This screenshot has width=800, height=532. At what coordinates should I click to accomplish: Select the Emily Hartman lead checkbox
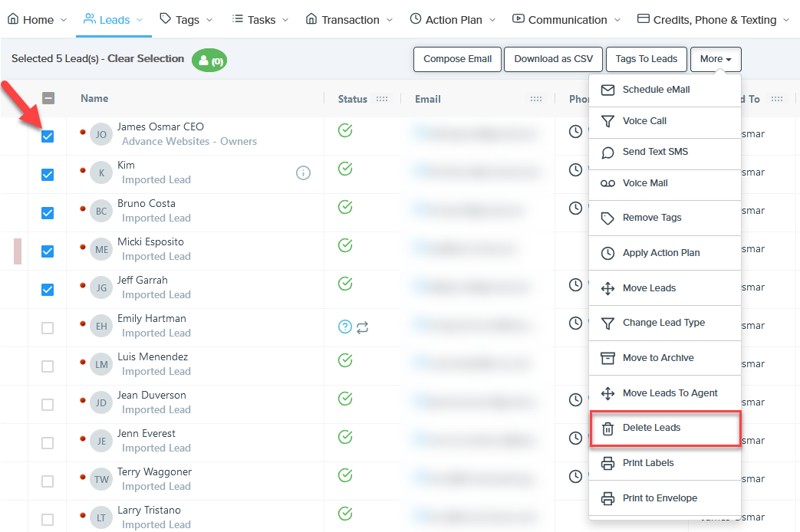[x=48, y=328]
